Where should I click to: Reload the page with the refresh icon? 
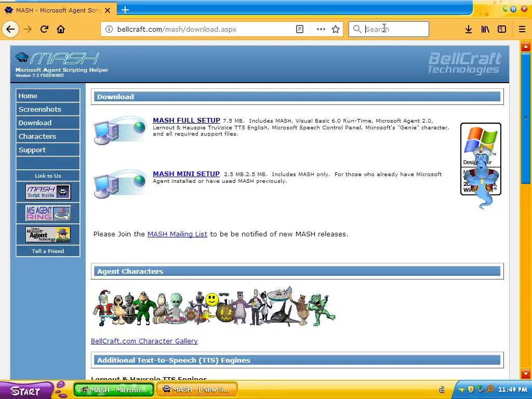tap(44, 29)
